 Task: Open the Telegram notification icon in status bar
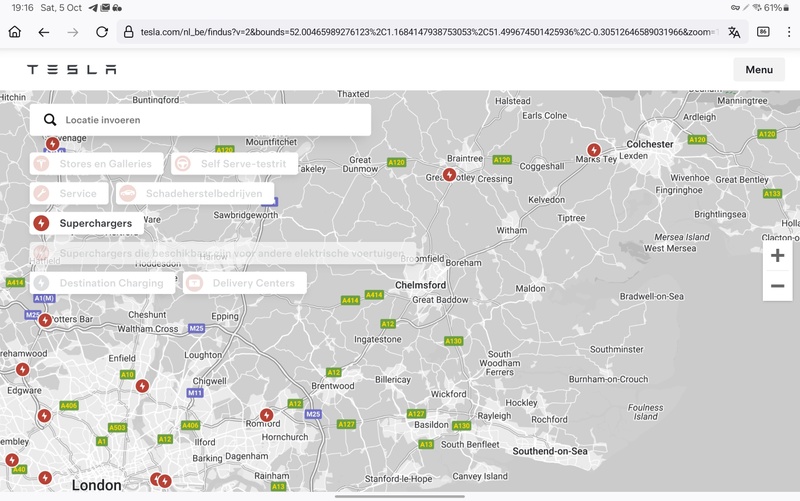(93, 8)
